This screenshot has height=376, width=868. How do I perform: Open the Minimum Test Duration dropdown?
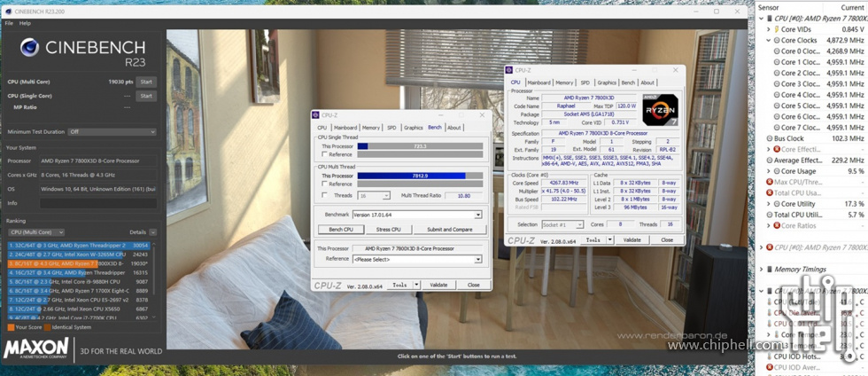click(x=112, y=132)
